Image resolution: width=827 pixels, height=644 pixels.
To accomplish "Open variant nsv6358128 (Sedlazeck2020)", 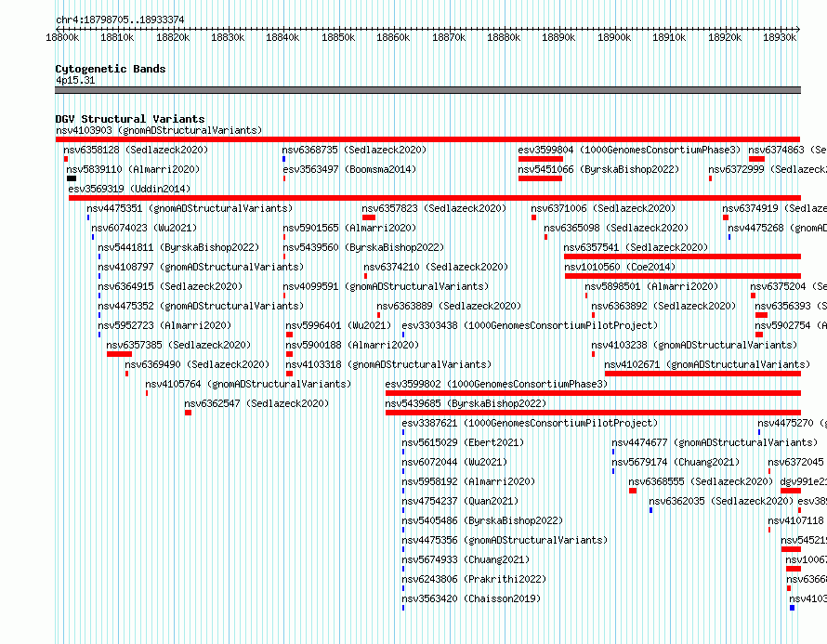I will (136, 150).
